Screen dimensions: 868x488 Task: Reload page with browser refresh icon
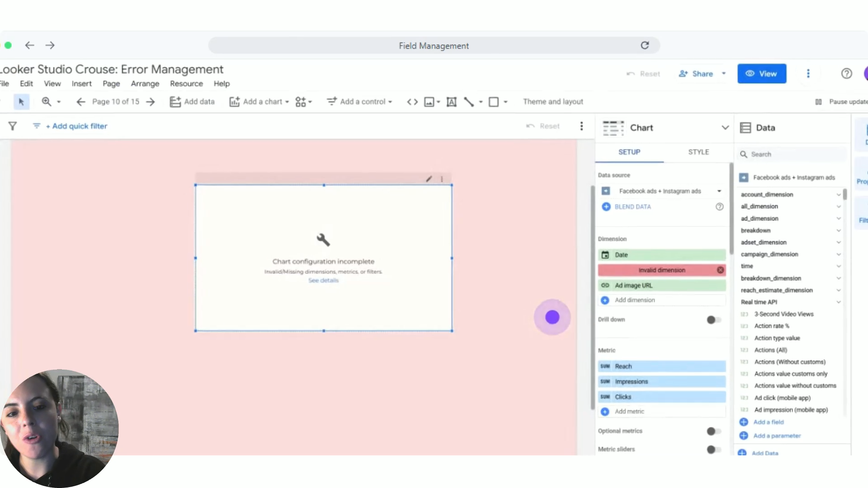point(645,45)
